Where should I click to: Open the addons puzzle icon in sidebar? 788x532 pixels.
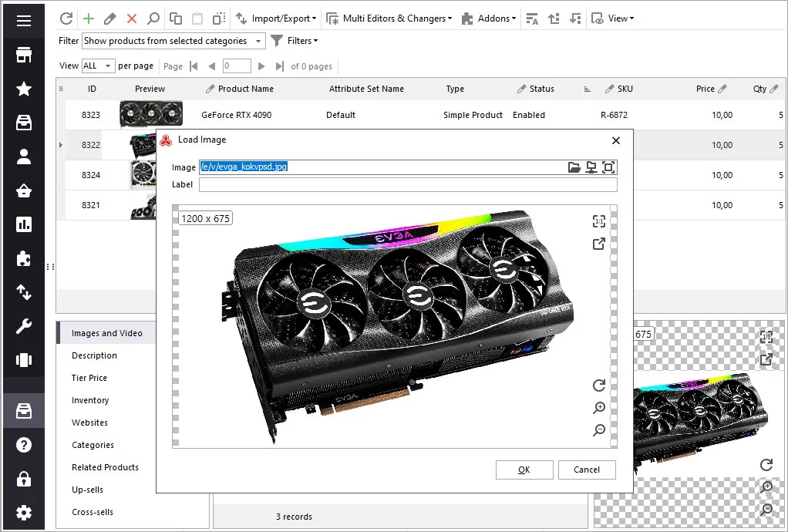[x=24, y=259]
